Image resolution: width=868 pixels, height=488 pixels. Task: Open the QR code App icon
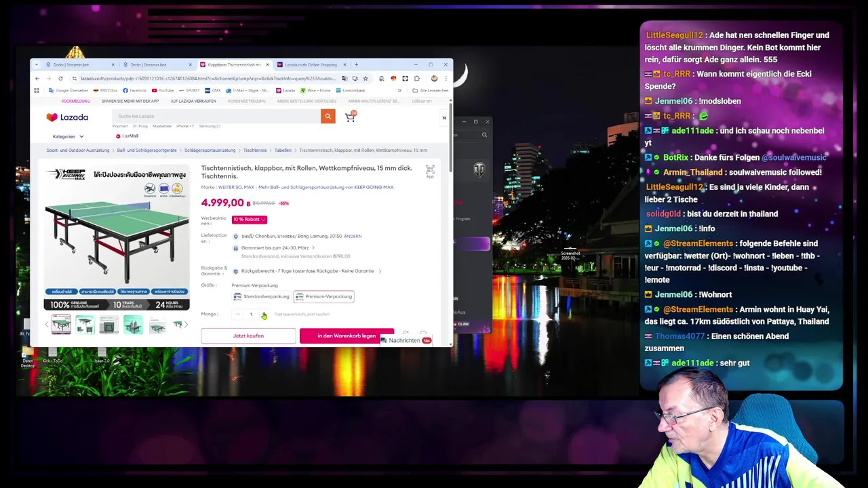coord(430,171)
